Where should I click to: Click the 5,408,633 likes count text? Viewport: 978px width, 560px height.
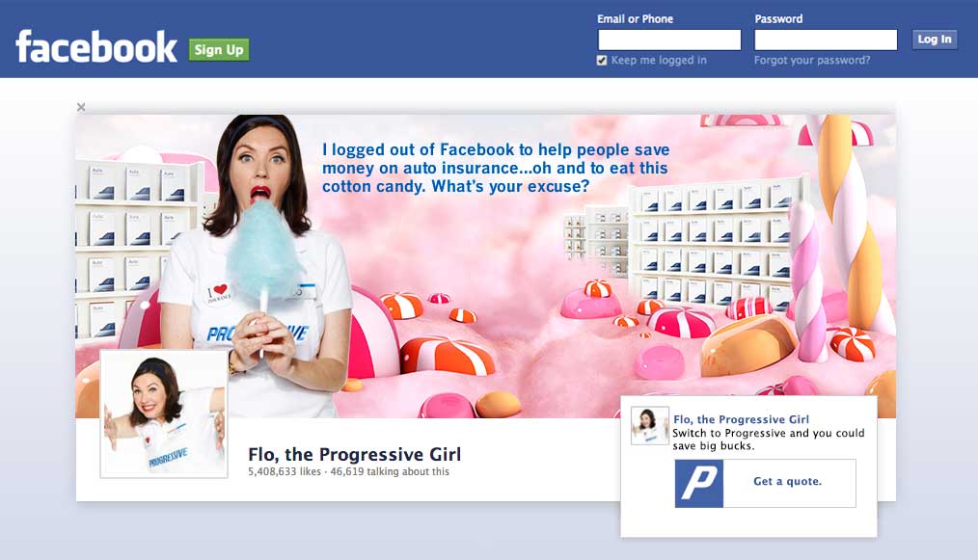click(285, 472)
